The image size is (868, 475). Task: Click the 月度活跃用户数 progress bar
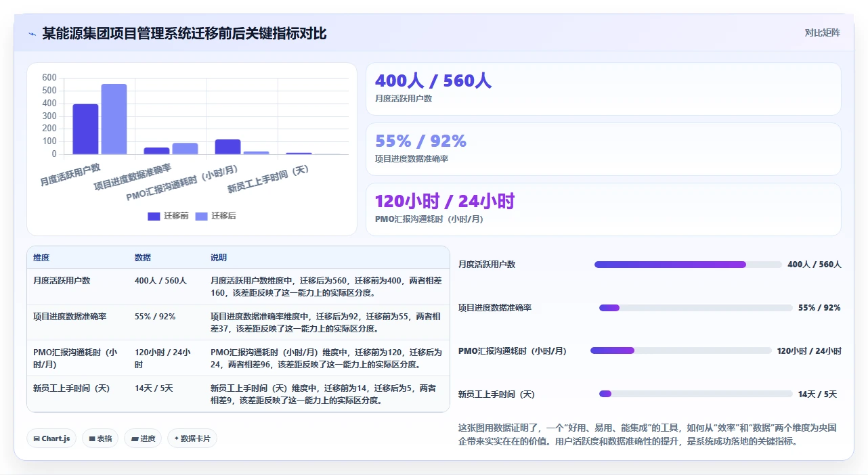point(688,265)
